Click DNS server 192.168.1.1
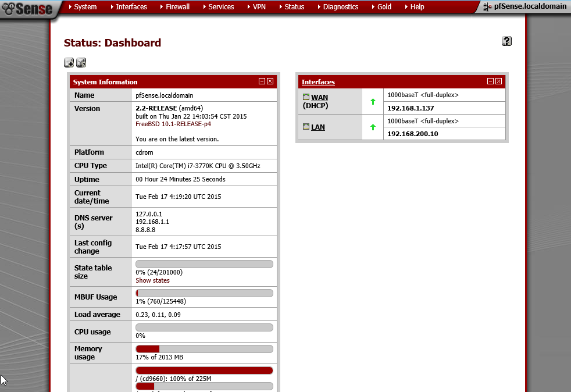 click(x=152, y=222)
